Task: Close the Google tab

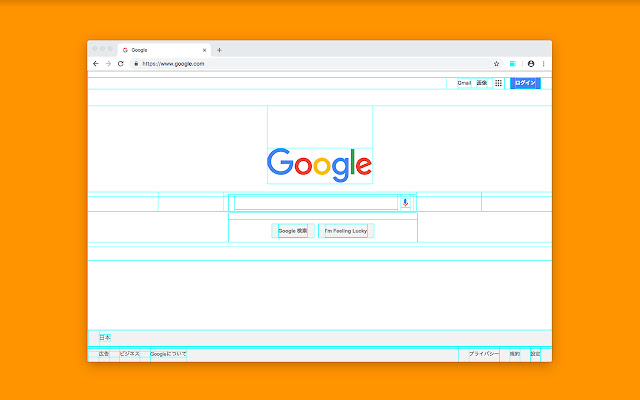Action: pyautogui.click(x=204, y=50)
